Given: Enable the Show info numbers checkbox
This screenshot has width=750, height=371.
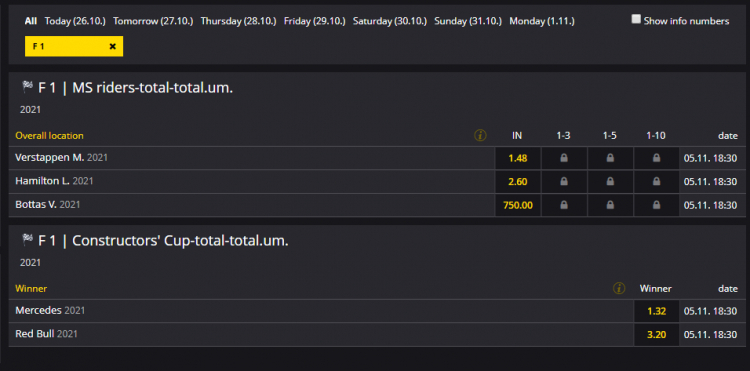Looking at the screenshot, I should (636, 20).
